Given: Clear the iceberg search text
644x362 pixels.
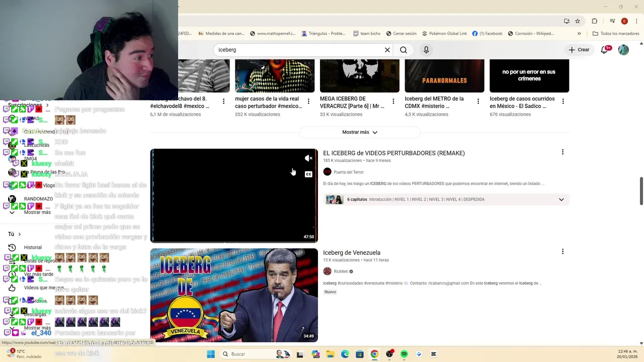Looking at the screenshot, I should (387, 50).
